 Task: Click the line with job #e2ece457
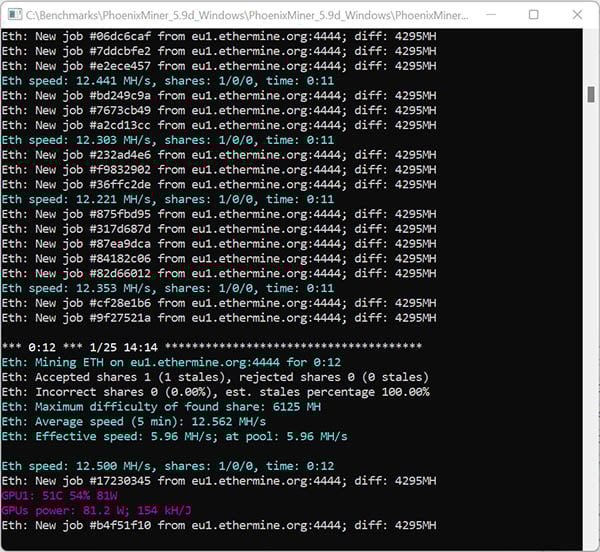[219, 66]
